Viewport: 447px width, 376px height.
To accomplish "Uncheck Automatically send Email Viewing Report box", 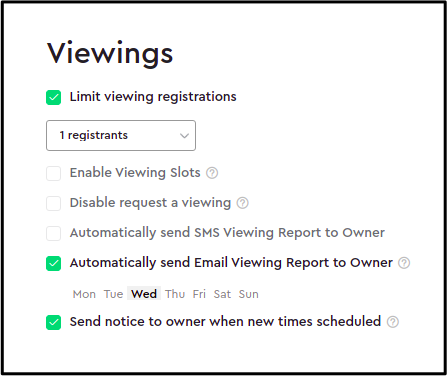I will [x=54, y=263].
